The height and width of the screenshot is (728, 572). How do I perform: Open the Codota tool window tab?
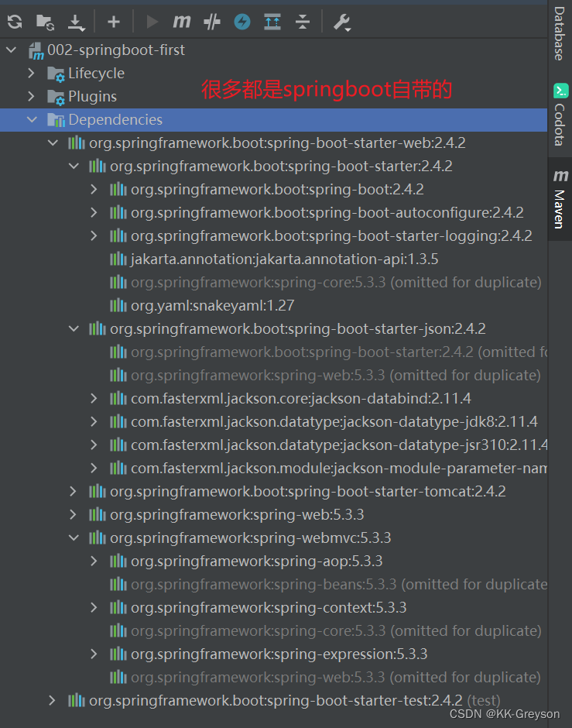tap(560, 114)
